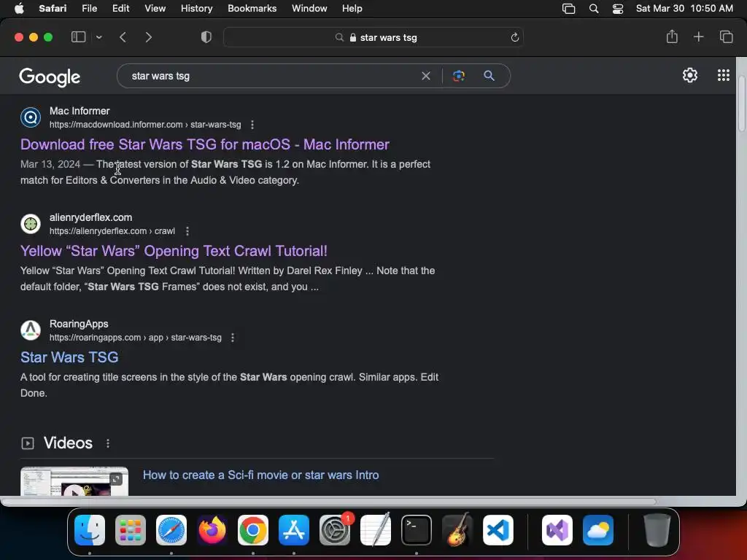
Task: Open Firefox from the Dock
Action: coord(212,530)
